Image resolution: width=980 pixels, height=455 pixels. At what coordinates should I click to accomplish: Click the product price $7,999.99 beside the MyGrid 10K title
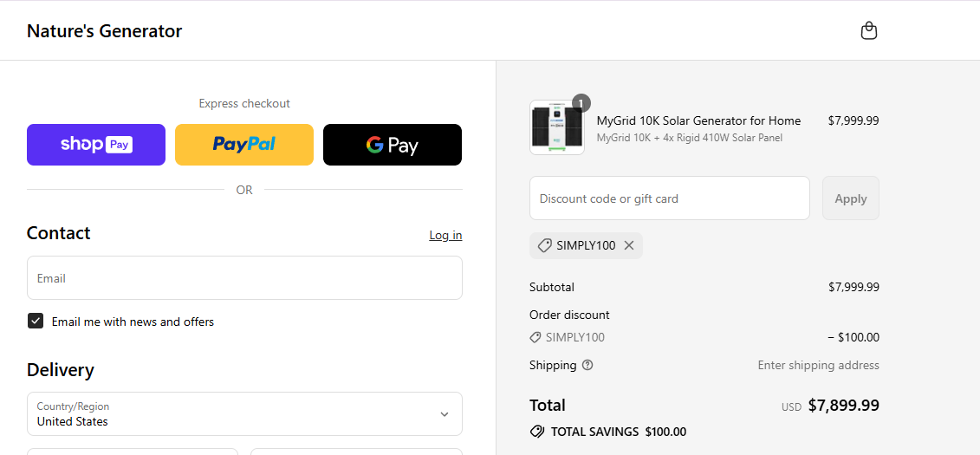pyautogui.click(x=853, y=120)
